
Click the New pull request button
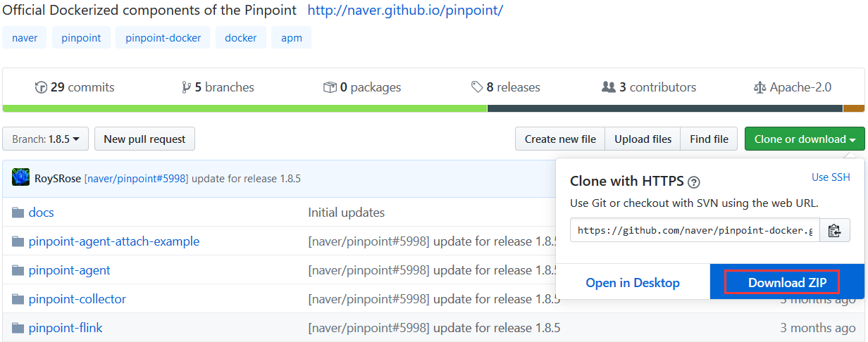click(144, 139)
